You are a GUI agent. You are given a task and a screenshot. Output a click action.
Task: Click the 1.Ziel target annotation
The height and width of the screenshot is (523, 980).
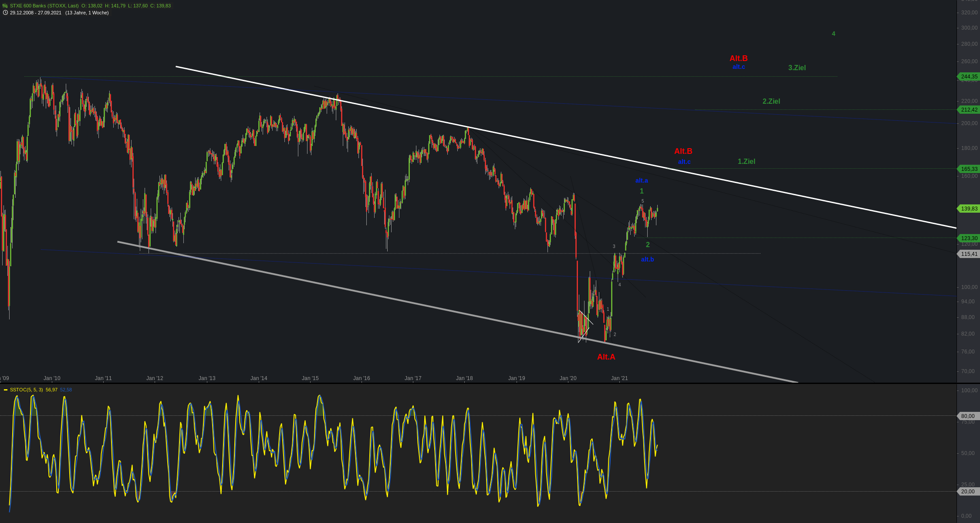(x=746, y=161)
